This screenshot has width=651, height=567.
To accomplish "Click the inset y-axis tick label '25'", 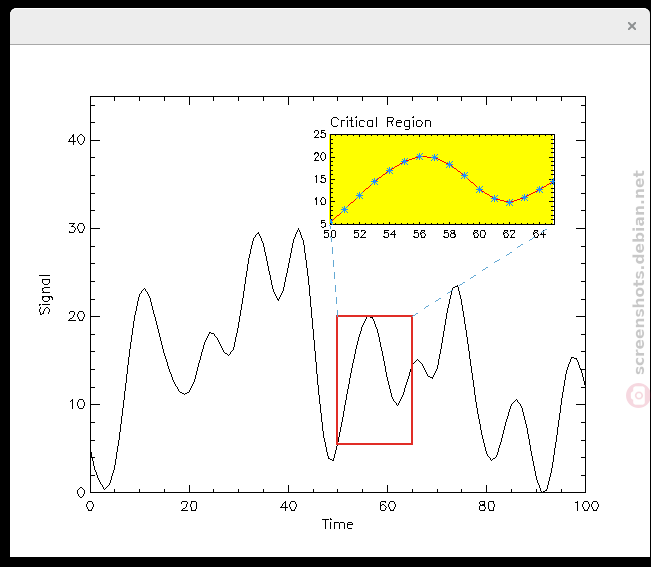I will [320, 134].
